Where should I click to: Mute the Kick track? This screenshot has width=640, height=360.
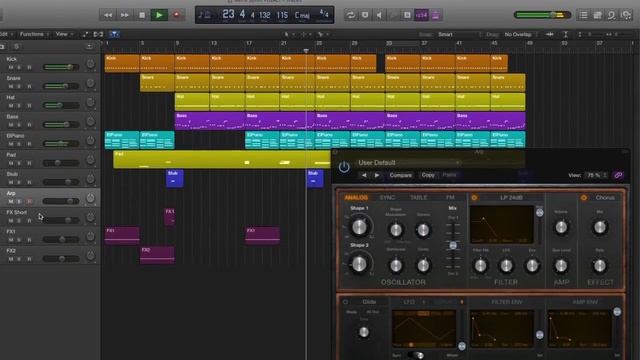(11, 67)
